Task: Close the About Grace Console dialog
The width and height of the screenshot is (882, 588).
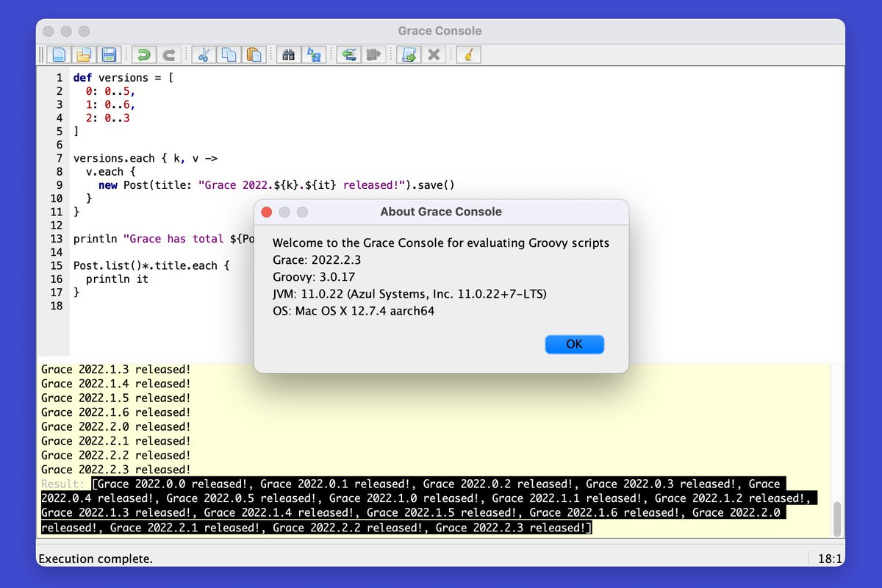Action: [267, 212]
